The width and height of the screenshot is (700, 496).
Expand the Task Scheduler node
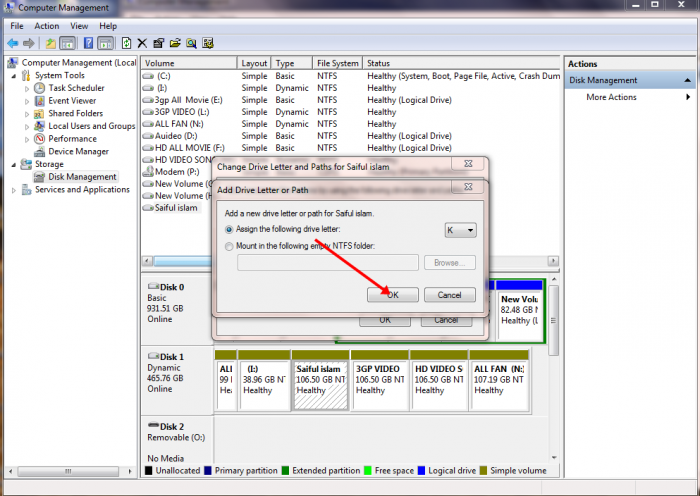tap(27, 88)
